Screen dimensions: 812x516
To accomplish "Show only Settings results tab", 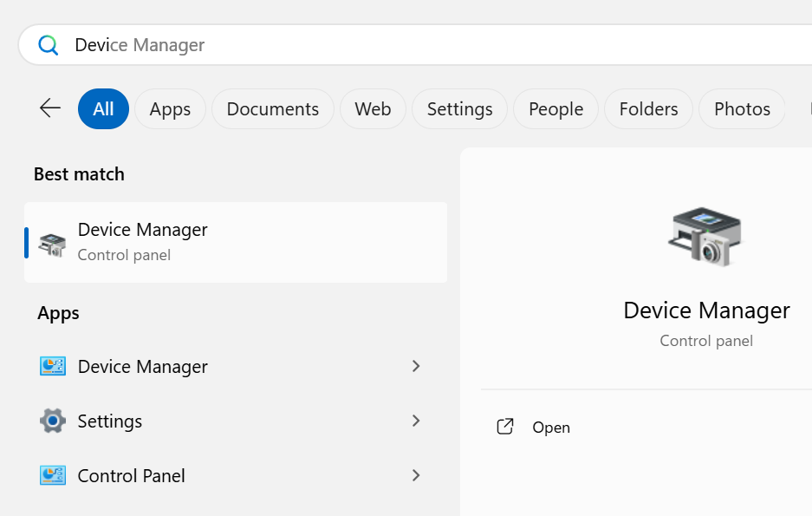I will coord(459,109).
